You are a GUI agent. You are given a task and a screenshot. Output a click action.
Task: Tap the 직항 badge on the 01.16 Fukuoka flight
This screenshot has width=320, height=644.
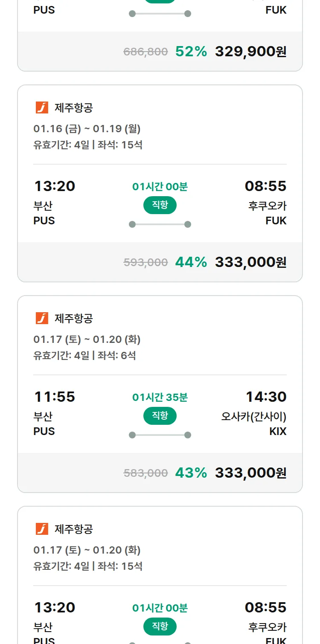click(160, 205)
